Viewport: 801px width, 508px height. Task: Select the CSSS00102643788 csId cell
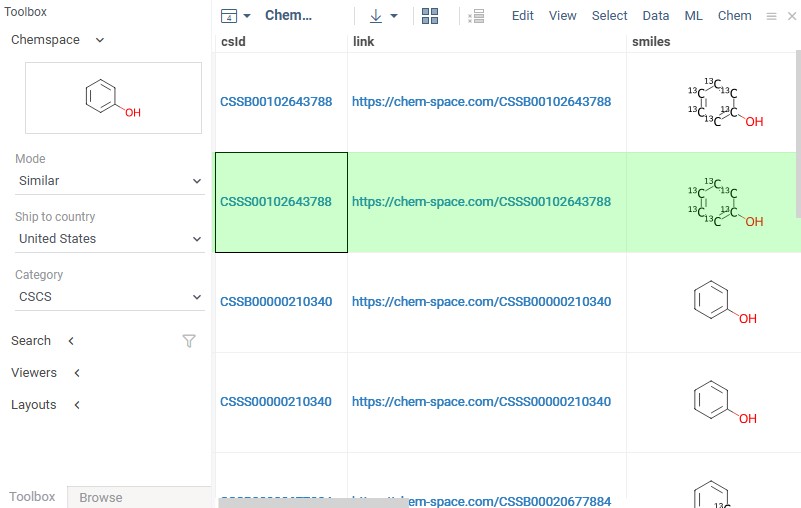281,202
